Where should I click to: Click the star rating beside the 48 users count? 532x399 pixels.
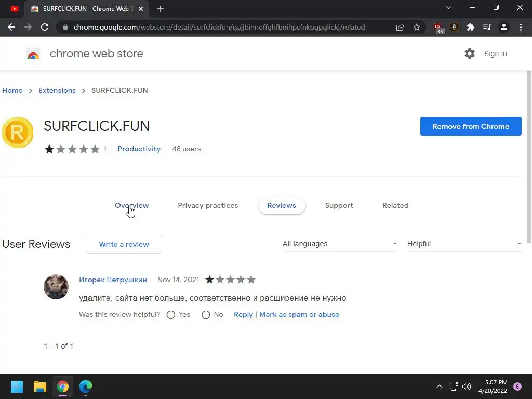[72, 149]
